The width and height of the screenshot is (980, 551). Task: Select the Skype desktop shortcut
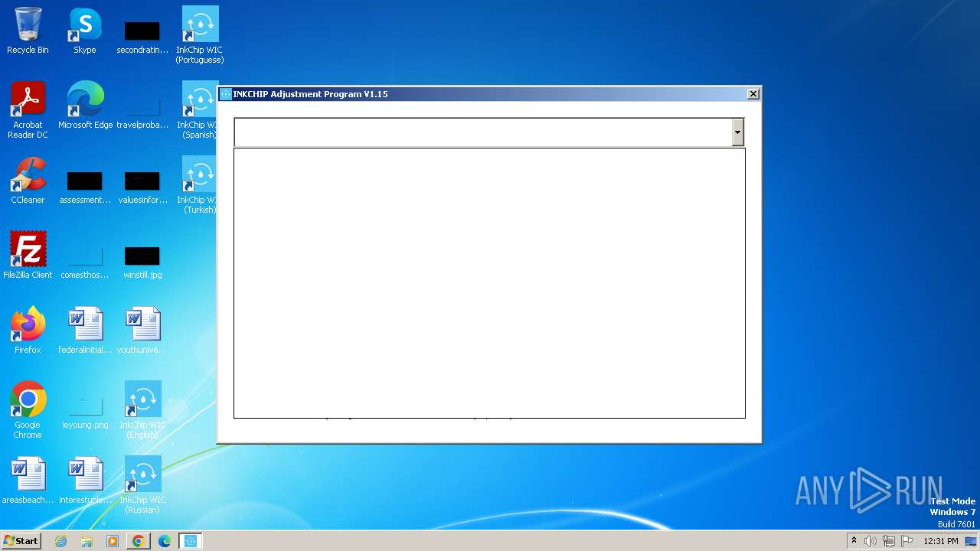click(85, 31)
